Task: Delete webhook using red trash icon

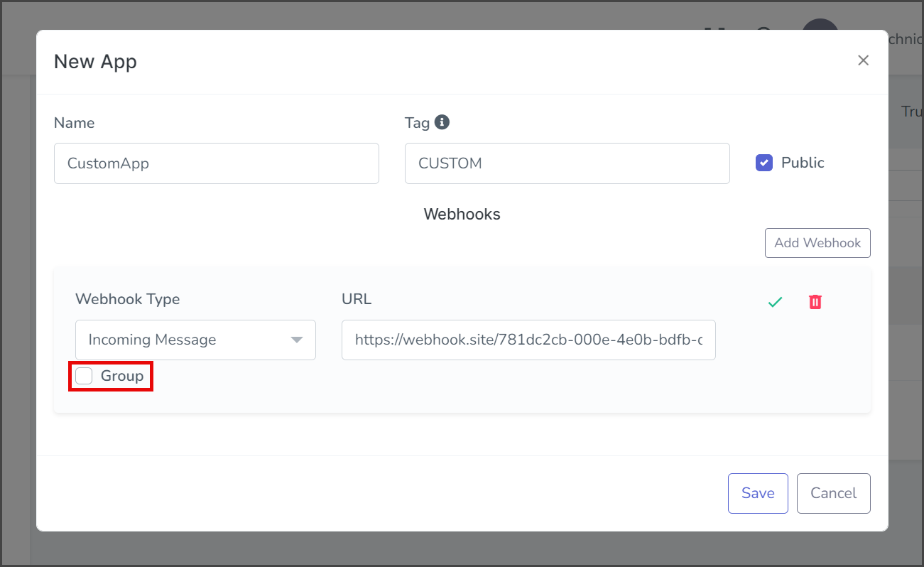Action: point(815,302)
